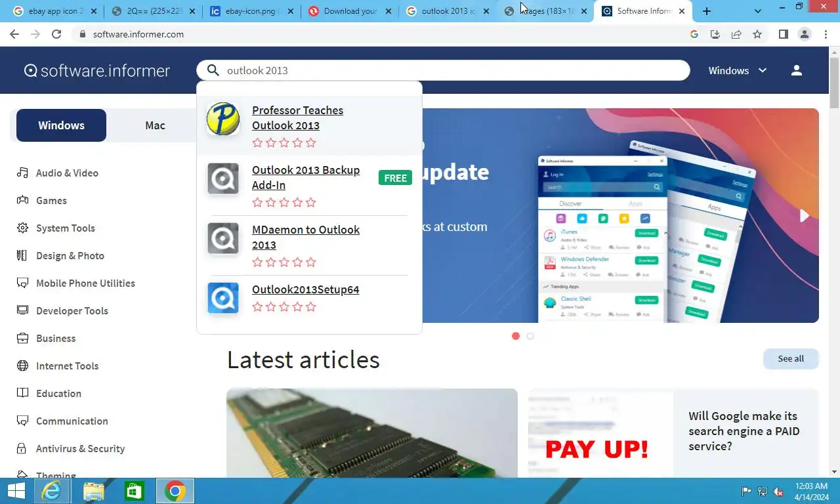Click the browser Back arrow
This screenshot has width=840, height=504.
pos(14,34)
